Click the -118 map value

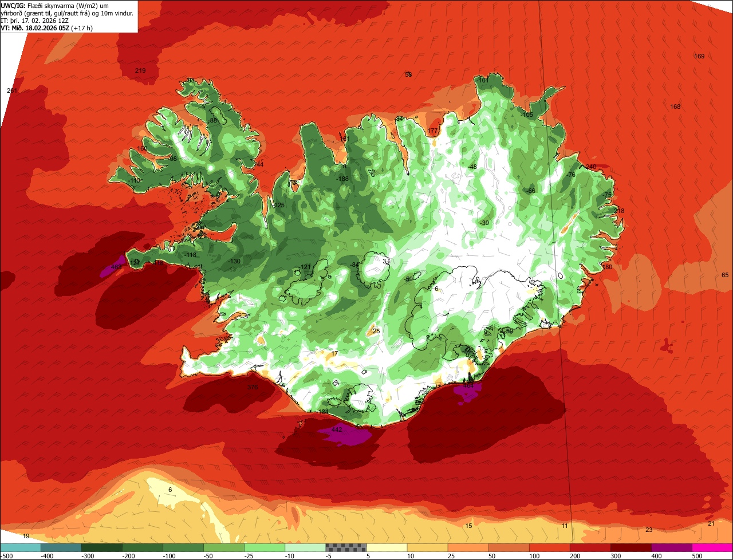click(x=191, y=255)
